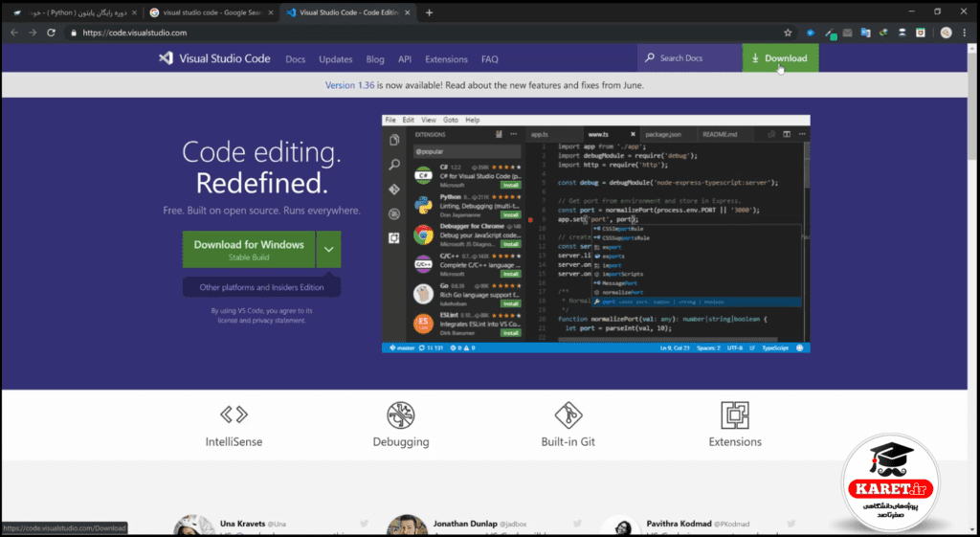
Task: Click the gray mail envelope extension icon
Action: 848,33
